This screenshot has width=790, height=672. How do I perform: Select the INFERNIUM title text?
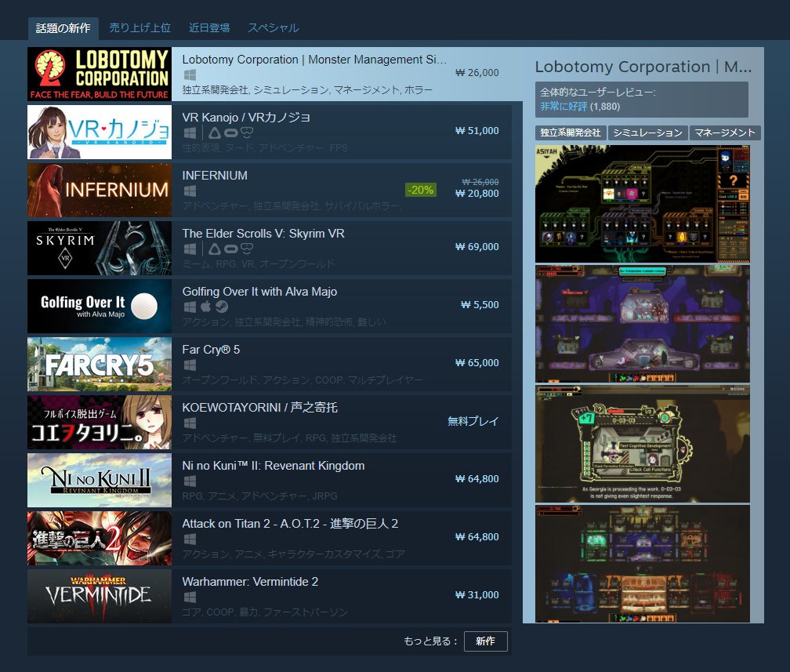click(x=215, y=176)
